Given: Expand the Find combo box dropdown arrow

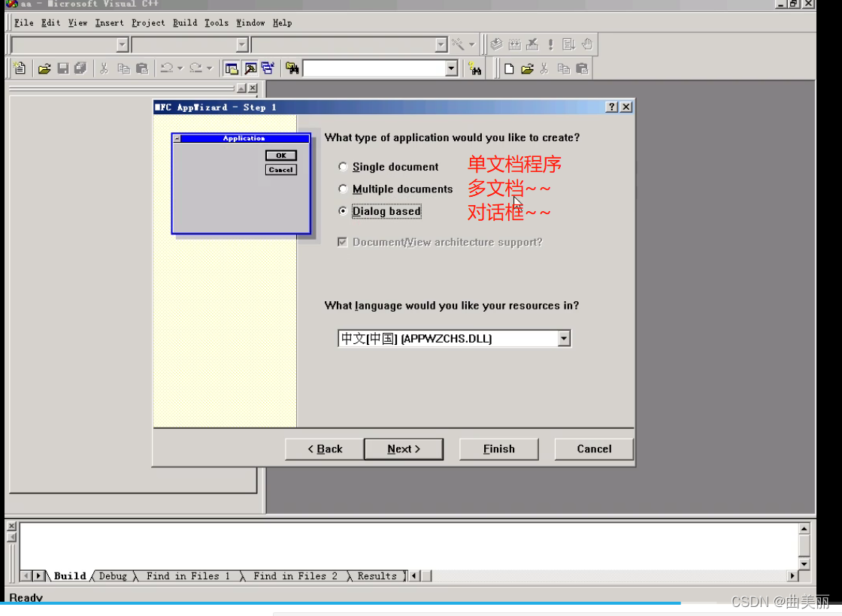Looking at the screenshot, I should (x=451, y=68).
